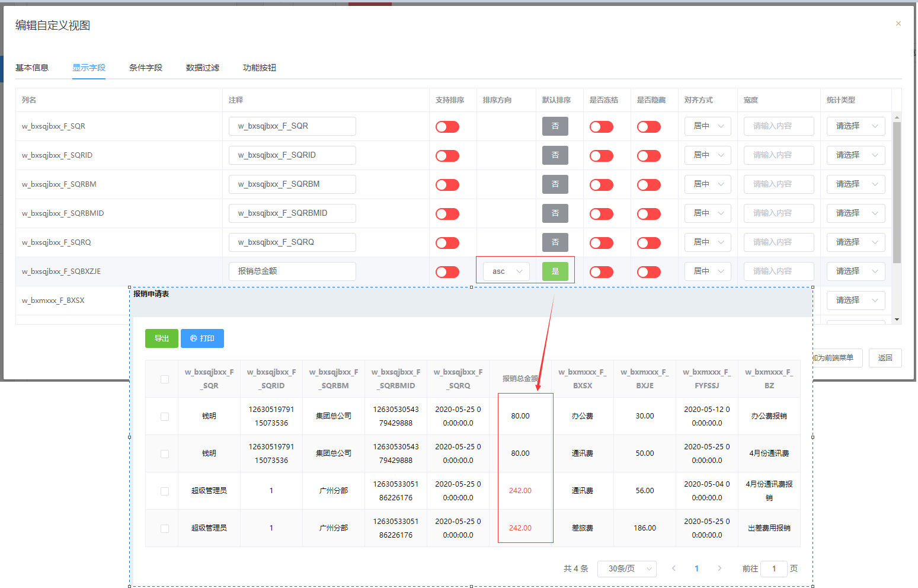918x588 pixels.
Task: Click the 返回 button
Action: point(885,358)
